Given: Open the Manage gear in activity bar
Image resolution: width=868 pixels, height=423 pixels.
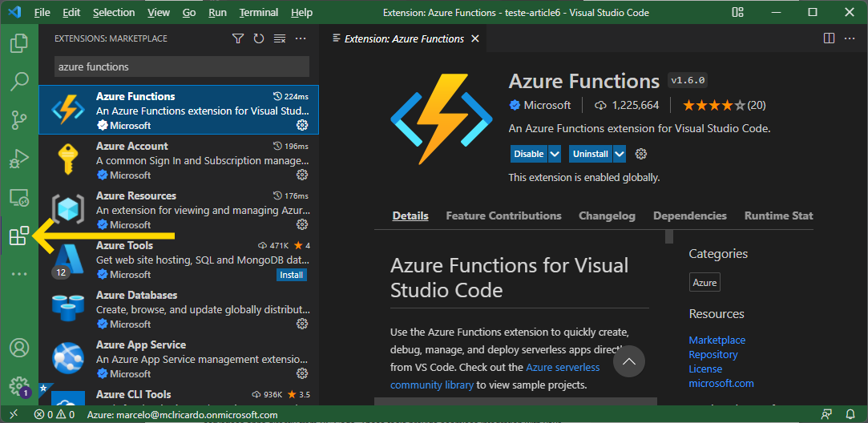Looking at the screenshot, I should [x=19, y=386].
